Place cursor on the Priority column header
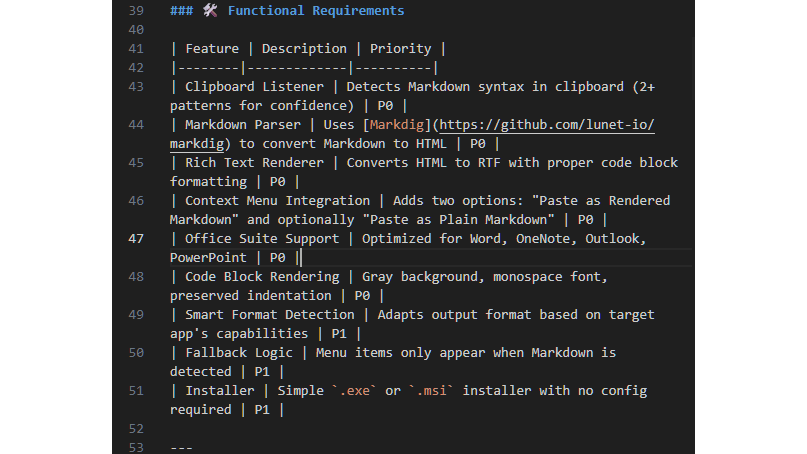Viewport: 807px width, 454px height. click(400, 49)
